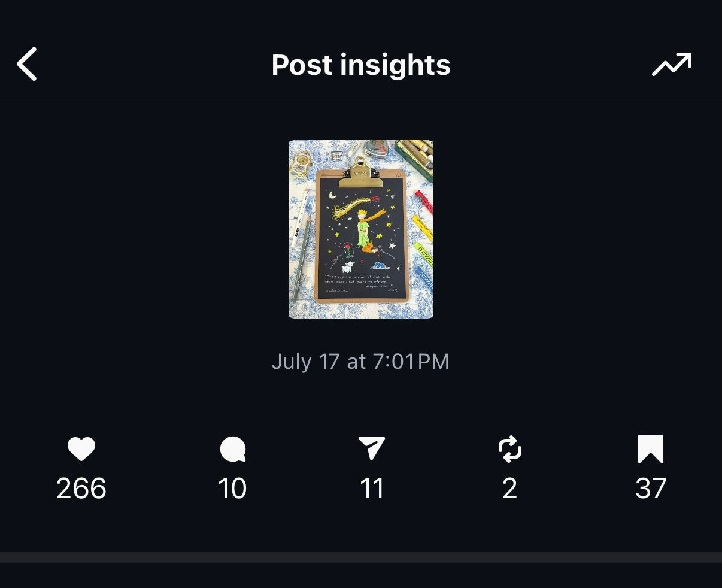Click the 11 shares count
The height and width of the screenshot is (588, 722).
coord(371,489)
